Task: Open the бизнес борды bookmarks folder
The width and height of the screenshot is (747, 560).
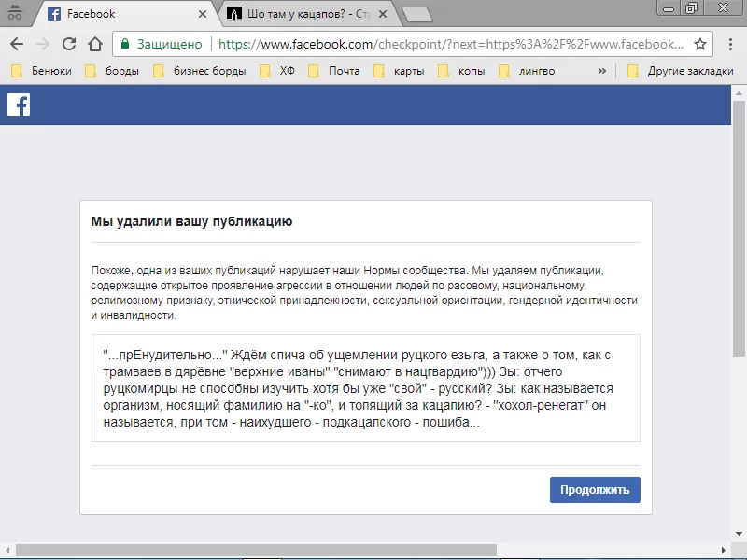Action: coord(200,71)
